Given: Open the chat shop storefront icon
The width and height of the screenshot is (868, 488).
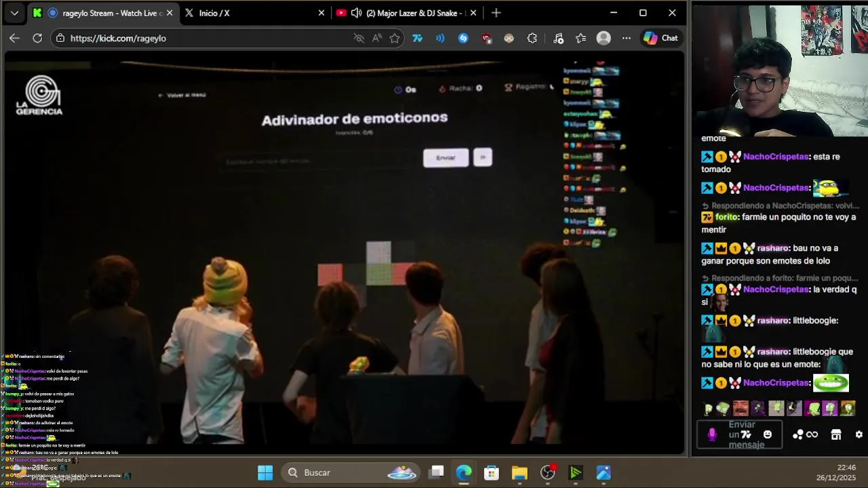Looking at the screenshot, I should [x=836, y=434].
